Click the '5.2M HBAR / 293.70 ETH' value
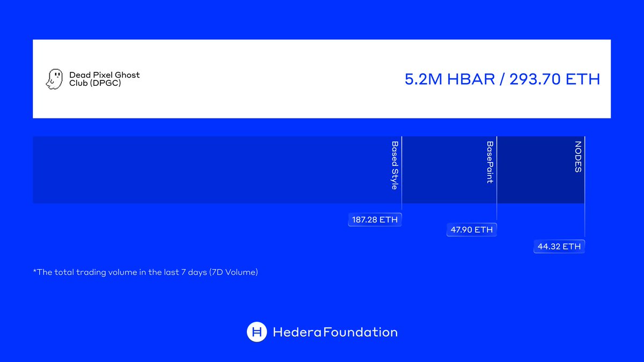This screenshot has width=644, height=362. (502, 79)
